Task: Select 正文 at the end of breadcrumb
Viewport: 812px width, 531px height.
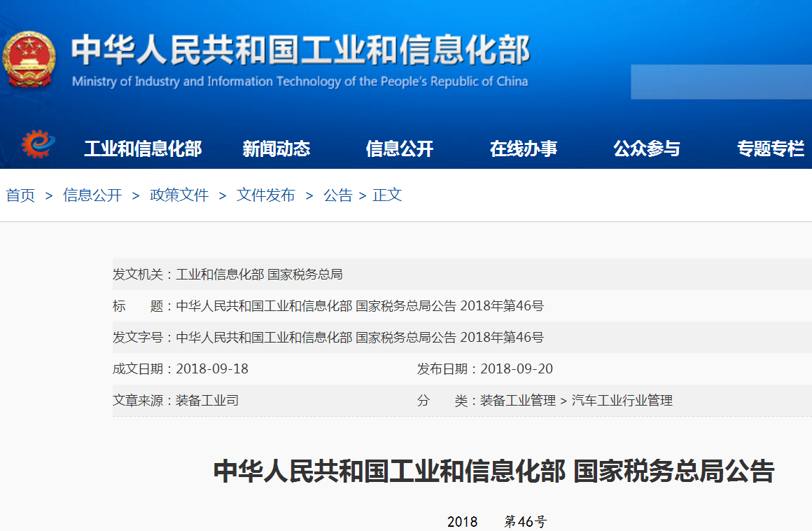Action: [x=388, y=195]
